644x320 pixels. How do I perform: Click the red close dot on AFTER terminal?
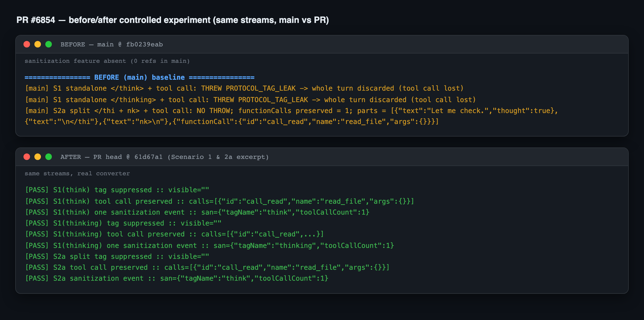click(27, 157)
